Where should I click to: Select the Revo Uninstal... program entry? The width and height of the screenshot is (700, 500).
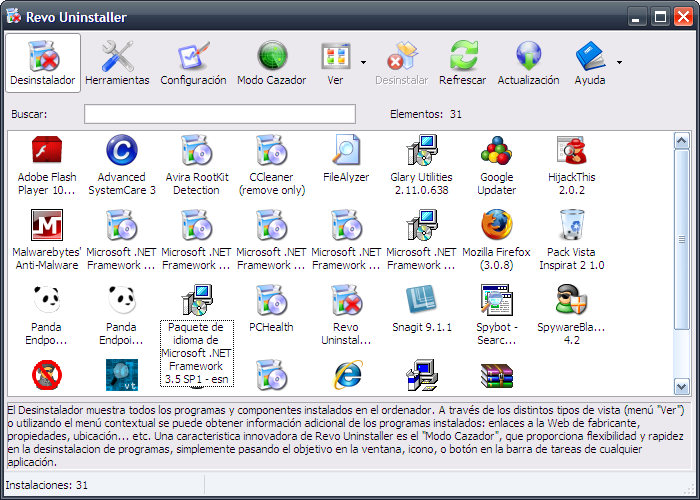(x=346, y=315)
